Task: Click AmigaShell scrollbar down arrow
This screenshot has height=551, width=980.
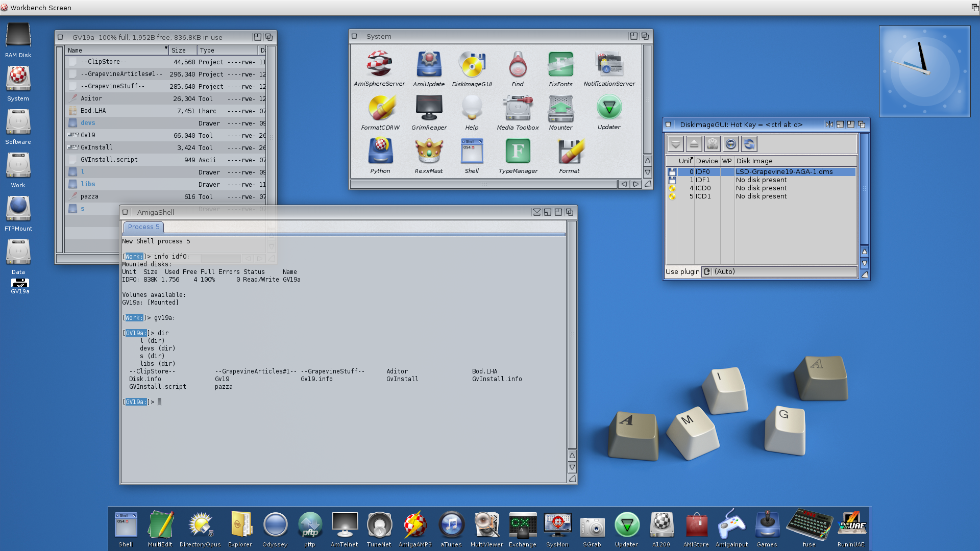Action: tap(572, 467)
